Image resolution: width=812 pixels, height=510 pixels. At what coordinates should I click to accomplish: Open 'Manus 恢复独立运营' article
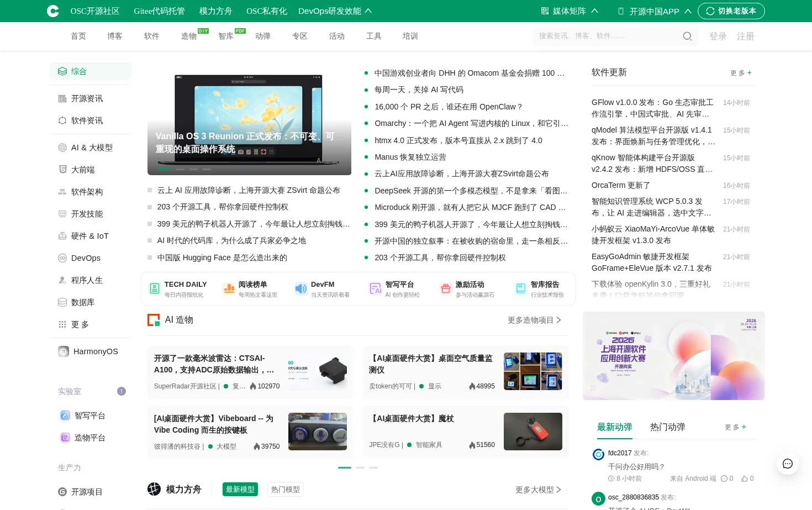(x=410, y=157)
